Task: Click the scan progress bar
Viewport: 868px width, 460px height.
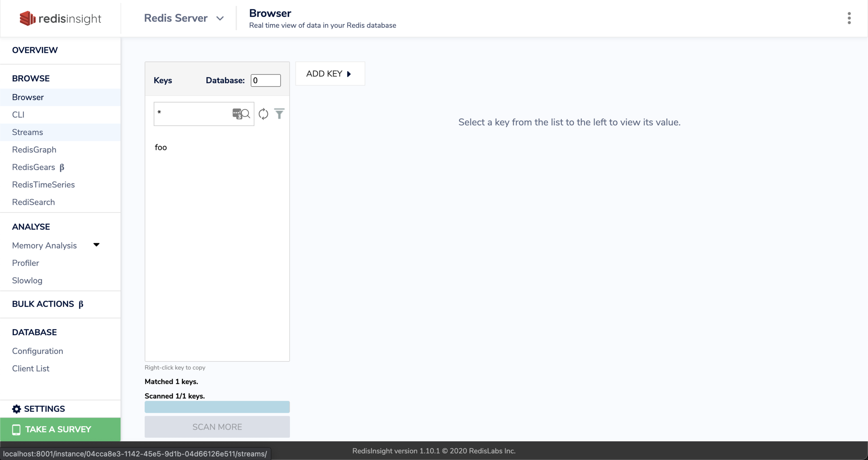Action: click(217, 407)
